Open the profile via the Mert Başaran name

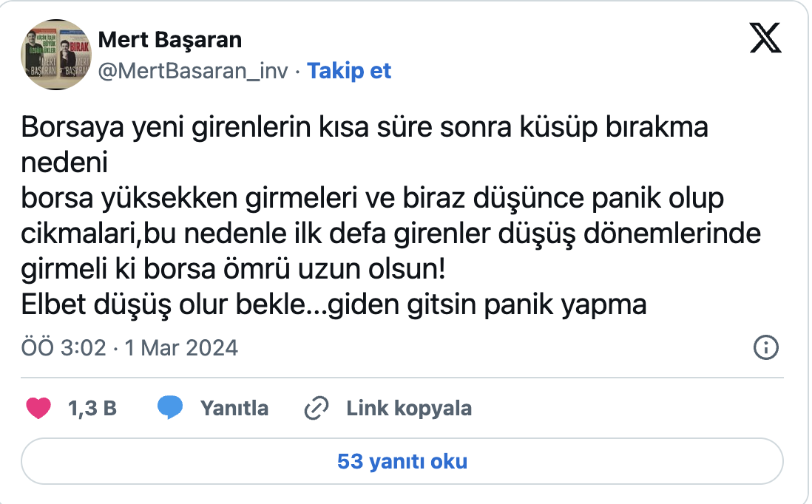[169, 40]
